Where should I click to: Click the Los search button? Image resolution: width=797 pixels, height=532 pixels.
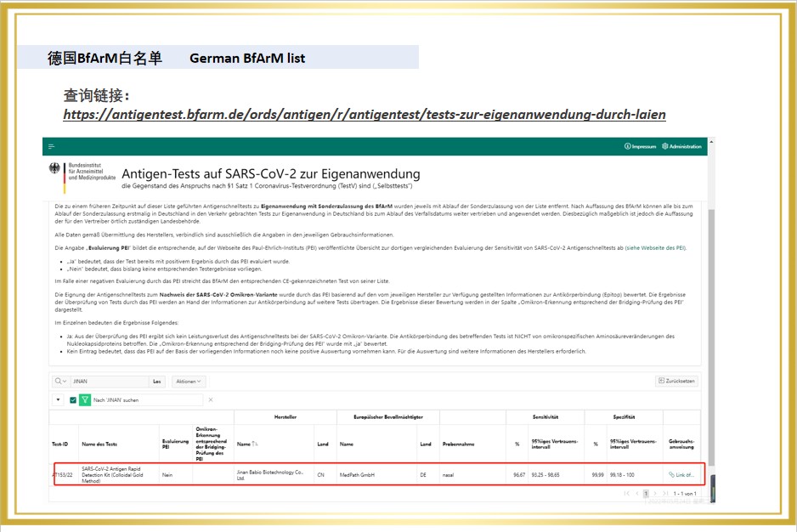pos(157,382)
